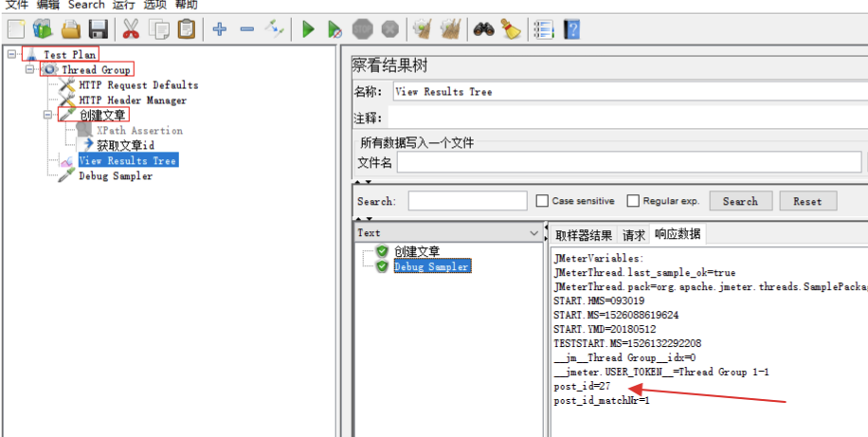Click the Shutdown threads icon
This screenshot has height=437, width=868.
coord(390,28)
